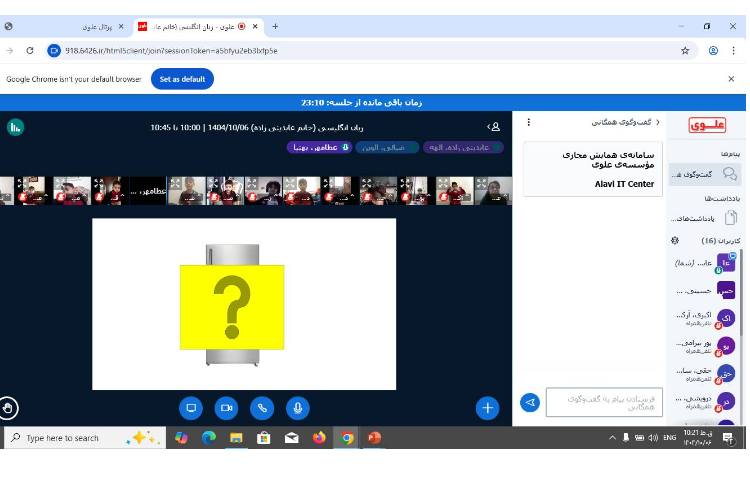The width and height of the screenshot is (750, 480).
Task: Open volume control in system tray
Action: pos(653,437)
